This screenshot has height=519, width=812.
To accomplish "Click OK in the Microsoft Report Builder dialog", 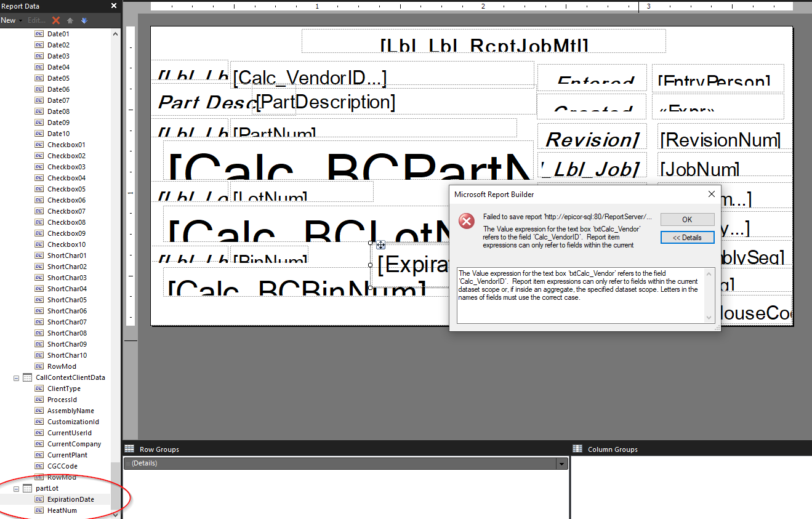I will coord(687,219).
